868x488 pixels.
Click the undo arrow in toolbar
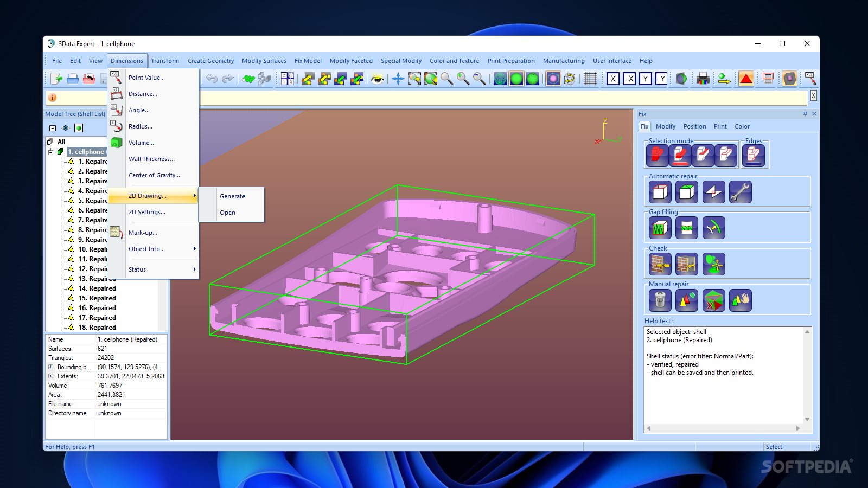coord(212,79)
